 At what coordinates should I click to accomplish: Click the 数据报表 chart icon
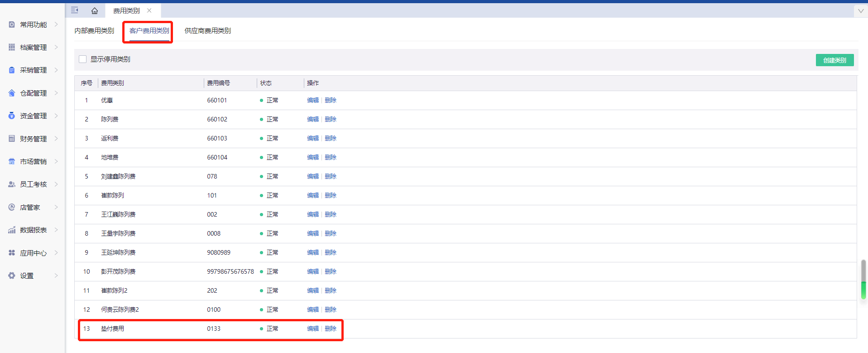point(12,230)
